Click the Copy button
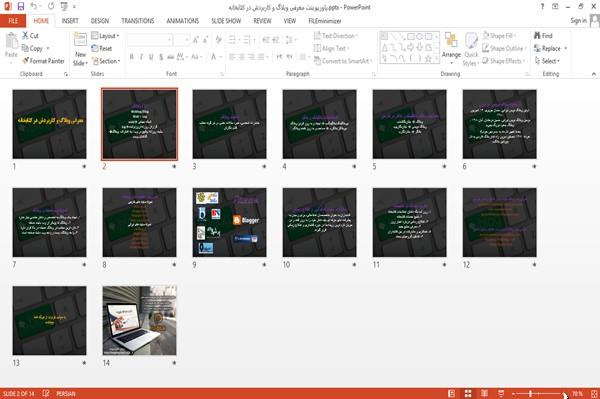This screenshot has width=600, height=399. point(32,48)
